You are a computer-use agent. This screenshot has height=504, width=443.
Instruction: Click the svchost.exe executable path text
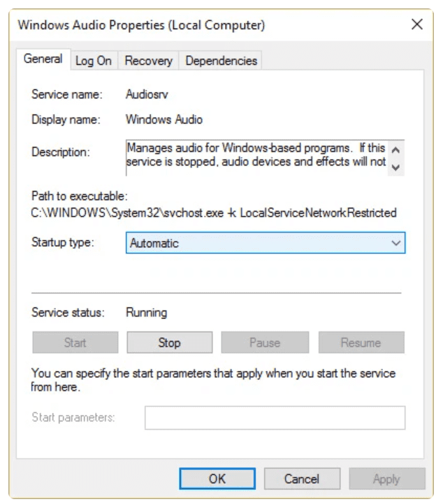[214, 213]
